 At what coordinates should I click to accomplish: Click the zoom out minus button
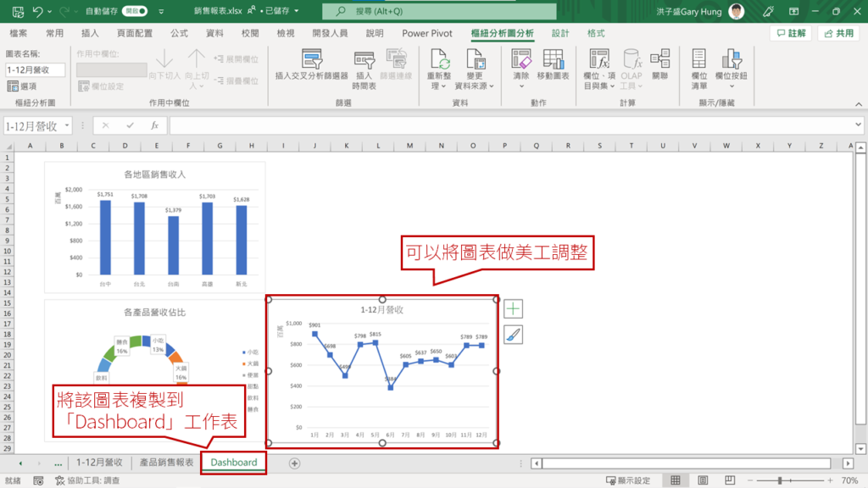(750, 480)
